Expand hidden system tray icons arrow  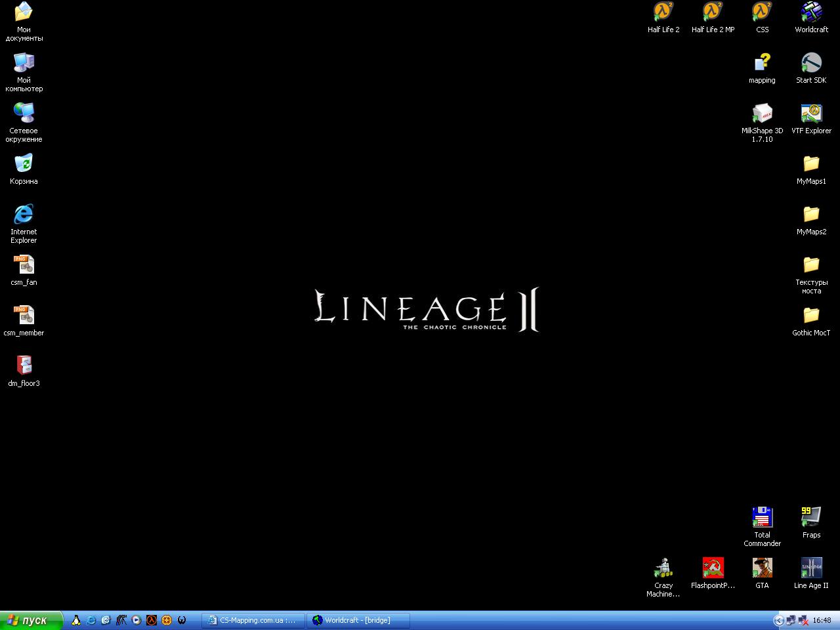tap(779, 620)
